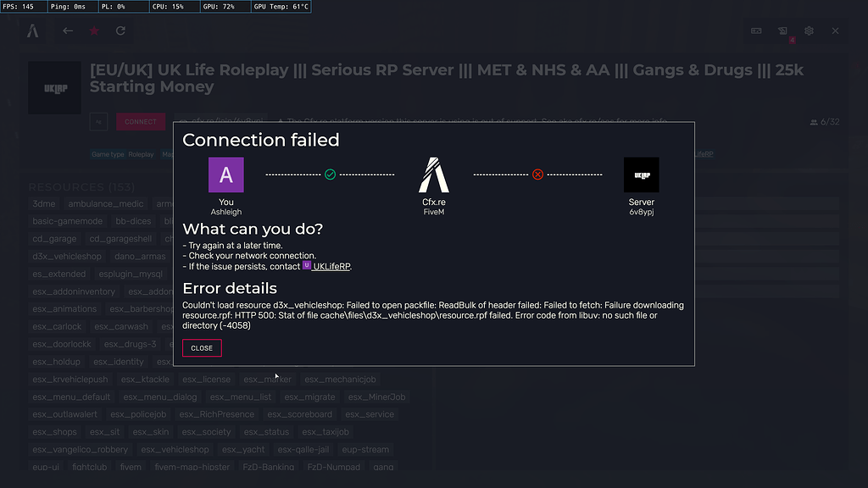Open the UKLifeRP contact link
868x488 pixels.
pos(332,265)
